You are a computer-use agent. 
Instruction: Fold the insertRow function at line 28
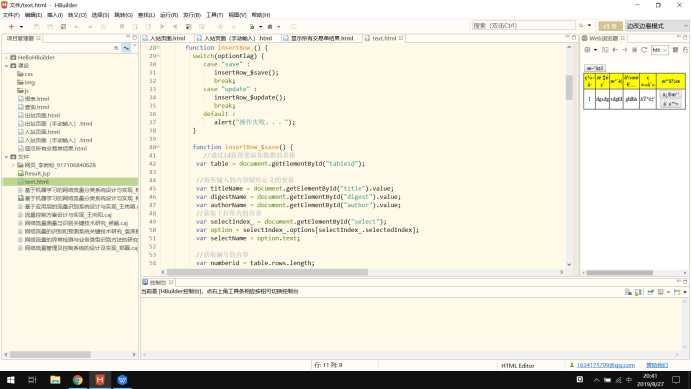point(159,48)
